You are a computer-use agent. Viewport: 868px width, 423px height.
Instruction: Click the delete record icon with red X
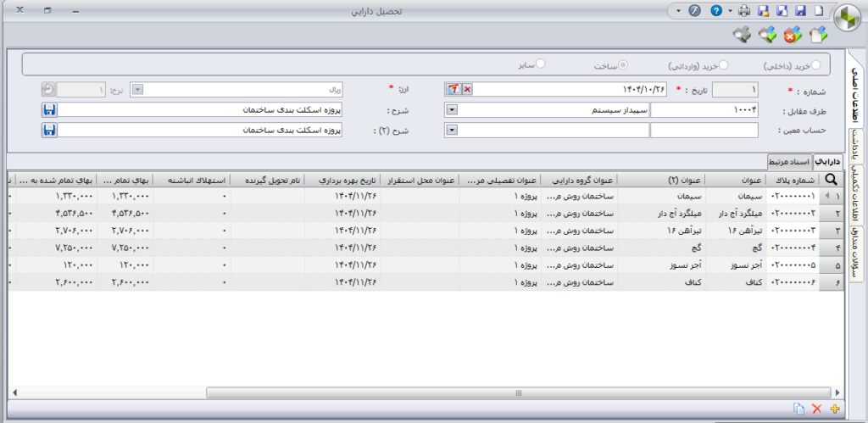(792, 35)
